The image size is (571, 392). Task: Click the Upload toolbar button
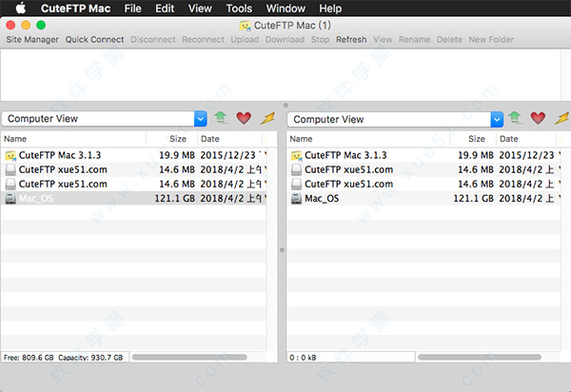click(x=245, y=39)
